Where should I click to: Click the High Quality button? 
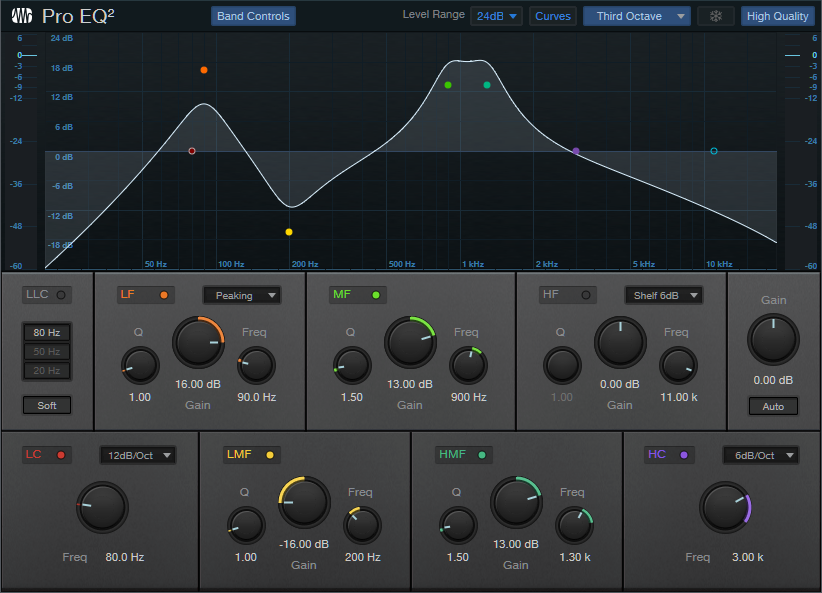pyautogui.click(x=777, y=16)
